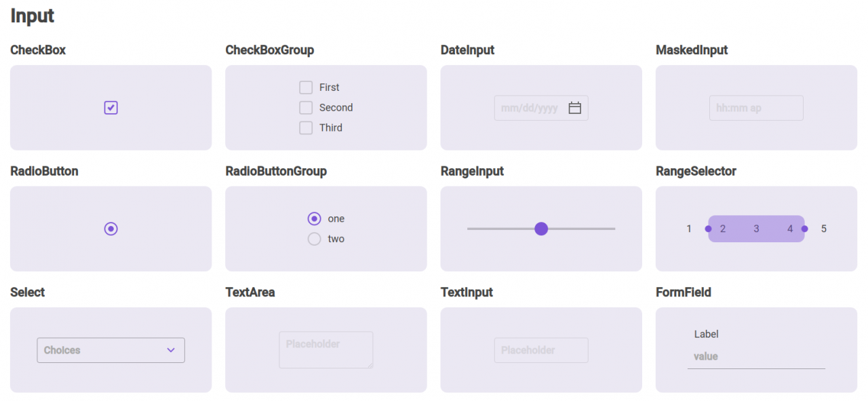Screen dimensions: 868x401
Task: Select the radio option labeled one
Action: [x=314, y=218]
